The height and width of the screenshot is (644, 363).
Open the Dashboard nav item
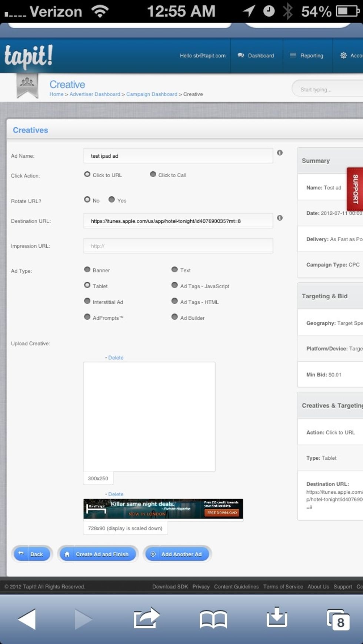(257, 56)
